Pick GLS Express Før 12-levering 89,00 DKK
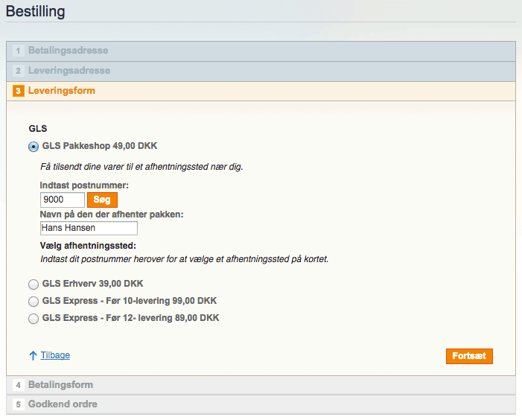Screen dimensions: 522x420 (33, 319)
